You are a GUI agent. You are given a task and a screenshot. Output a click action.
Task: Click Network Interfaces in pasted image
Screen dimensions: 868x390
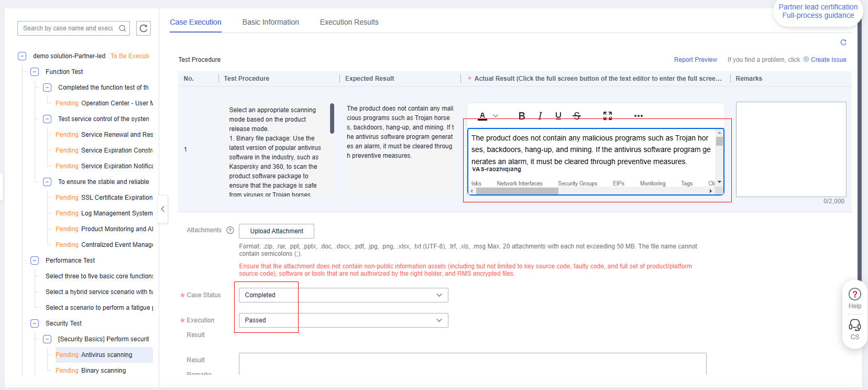click(520, 183)
